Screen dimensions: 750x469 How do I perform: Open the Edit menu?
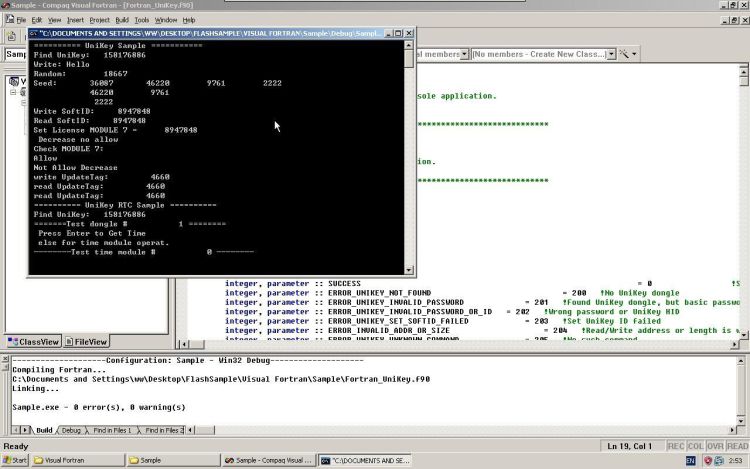point(37,20)
